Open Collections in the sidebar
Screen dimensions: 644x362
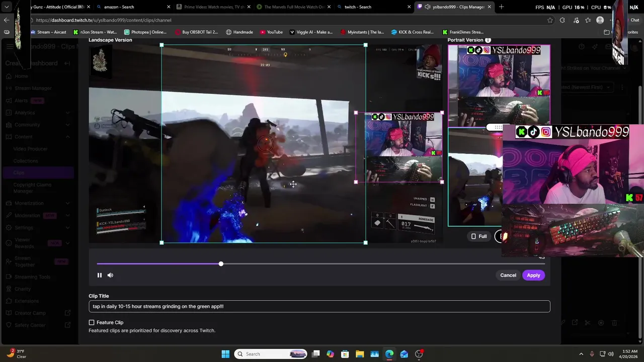[x=26, y=161]
